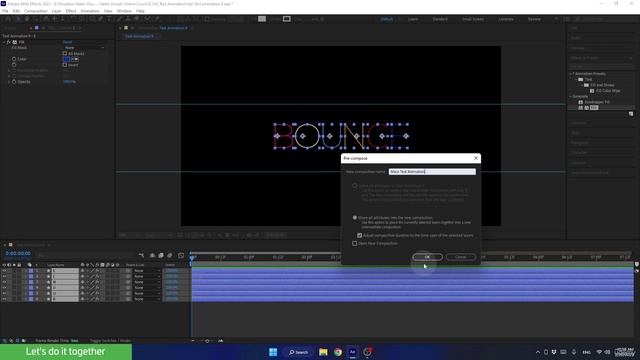This screenshot has height=360, width=640.
Task: Toggle the Opacity property stopwatch
Action: pyautogui.click(x=14, y=82)
